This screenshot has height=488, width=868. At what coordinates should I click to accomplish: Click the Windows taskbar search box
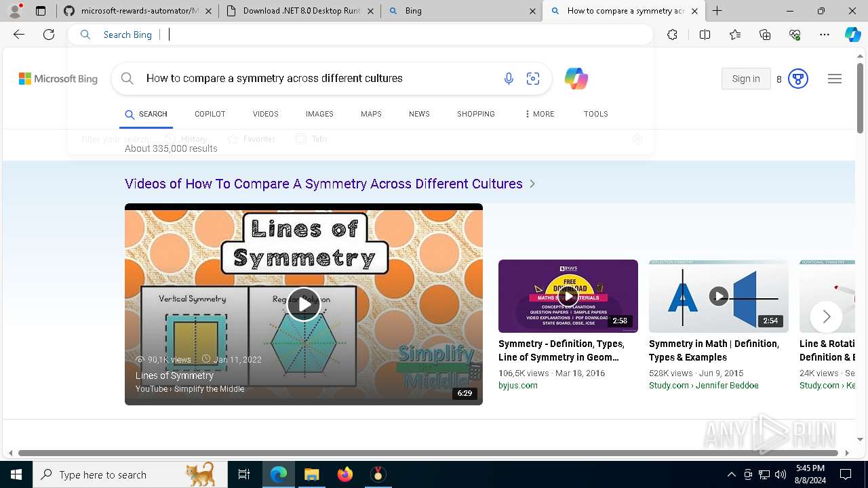130,474
